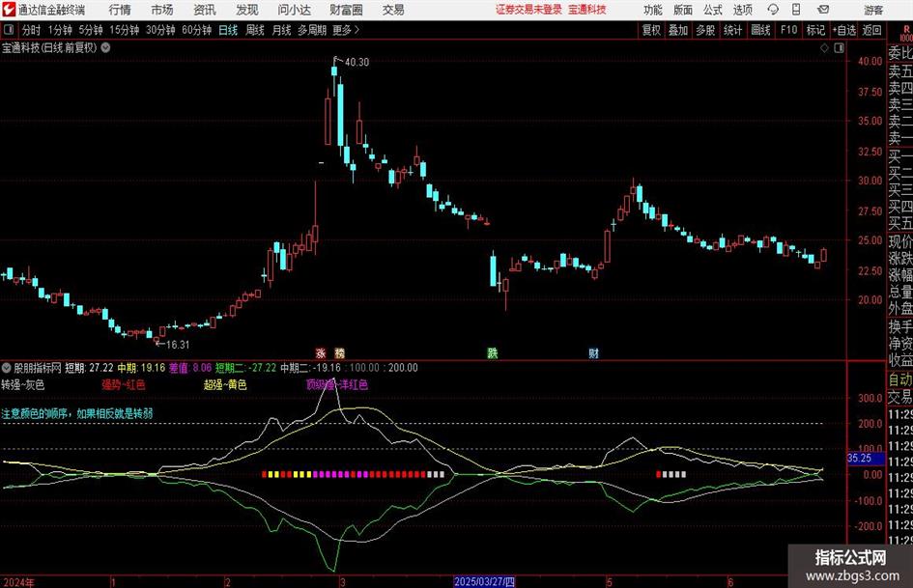
Task: Open the 多周期 multi-period view
Action: coord(311,30)
